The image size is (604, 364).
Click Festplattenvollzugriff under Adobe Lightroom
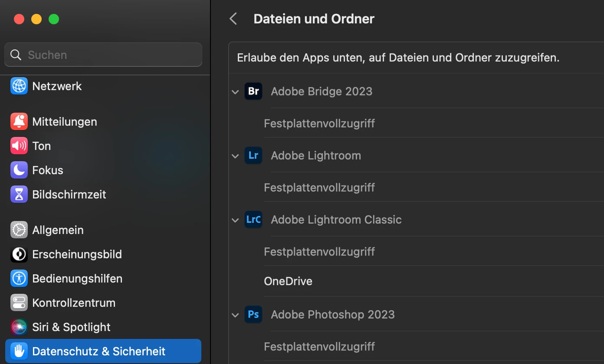click(319, 188)
